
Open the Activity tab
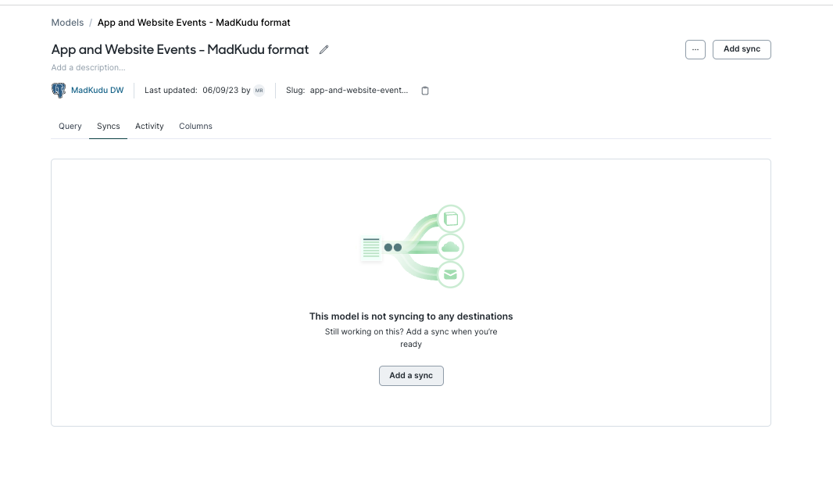pos(149,127)
